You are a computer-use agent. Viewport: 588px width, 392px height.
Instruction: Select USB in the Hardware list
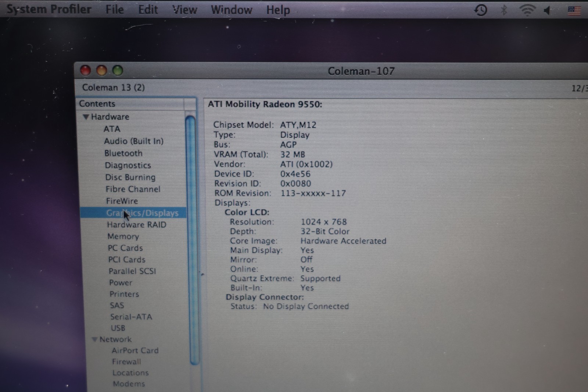(118, 328)
